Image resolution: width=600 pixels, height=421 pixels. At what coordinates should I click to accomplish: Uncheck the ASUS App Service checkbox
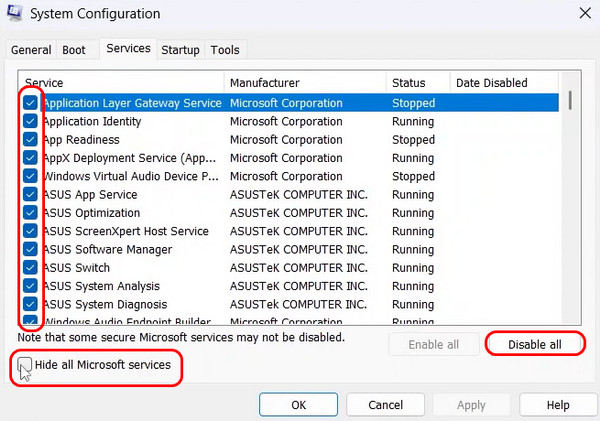pyautogui.click(x=30, y=194)
